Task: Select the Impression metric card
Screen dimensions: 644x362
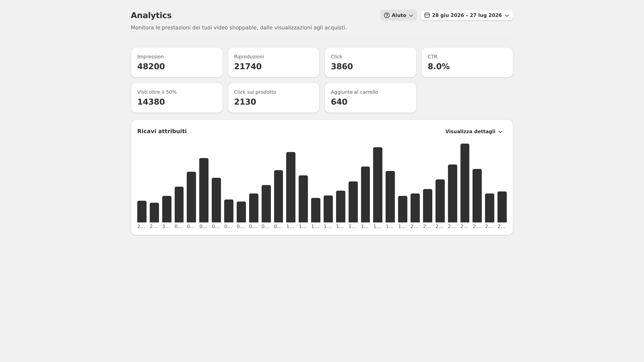Action: click(177, 62)
